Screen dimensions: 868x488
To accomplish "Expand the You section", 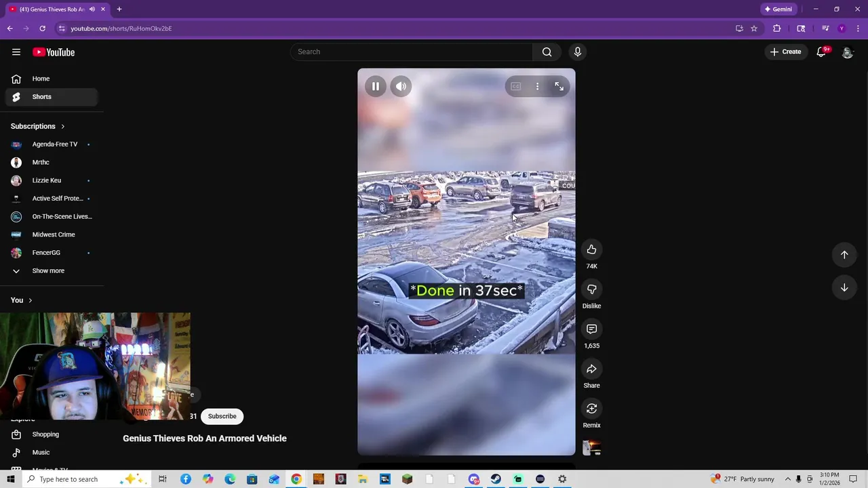I will [x=22, y=300].
